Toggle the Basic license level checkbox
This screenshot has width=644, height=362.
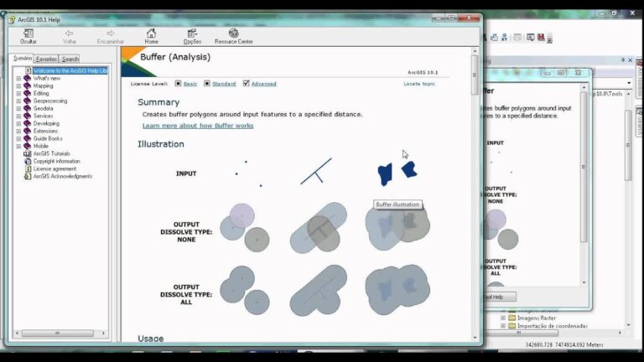[178, 83]
